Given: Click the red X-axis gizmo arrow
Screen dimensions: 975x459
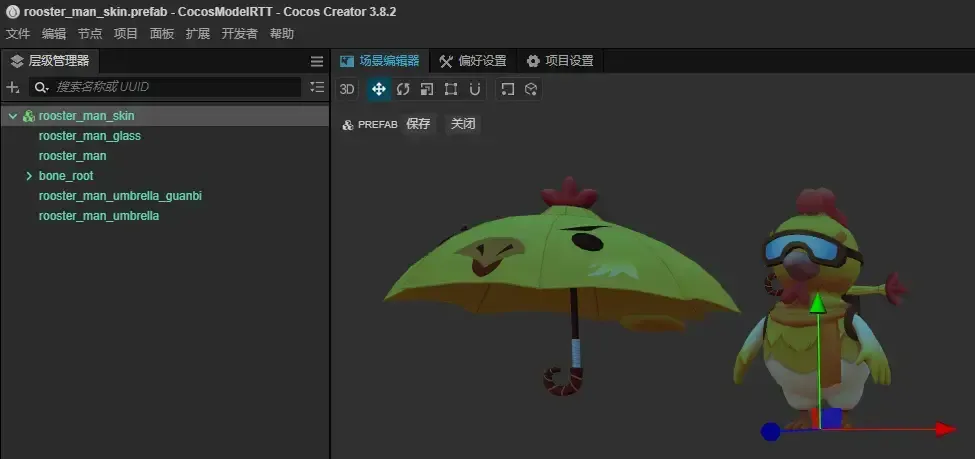Looking at the screenshot, I should [945, 429].
